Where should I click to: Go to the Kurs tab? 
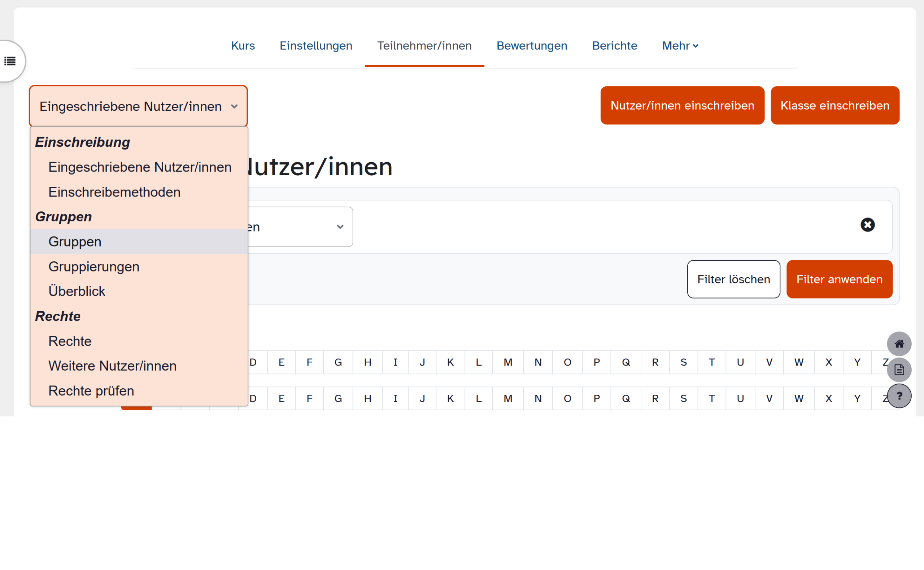pos(243,46)
